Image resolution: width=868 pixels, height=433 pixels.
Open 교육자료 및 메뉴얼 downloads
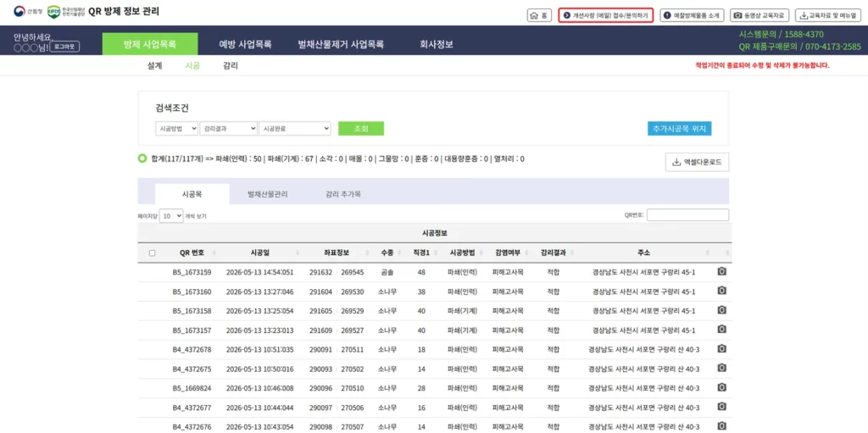point(829,15)
